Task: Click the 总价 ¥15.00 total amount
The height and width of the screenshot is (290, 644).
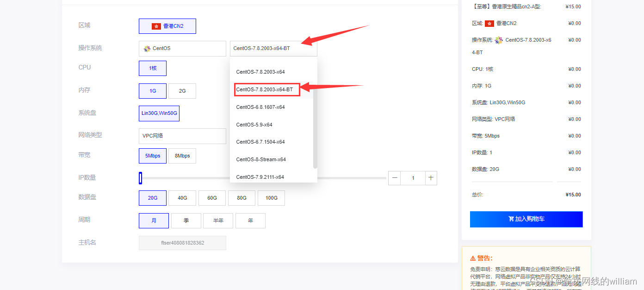Action: point(573,195)
